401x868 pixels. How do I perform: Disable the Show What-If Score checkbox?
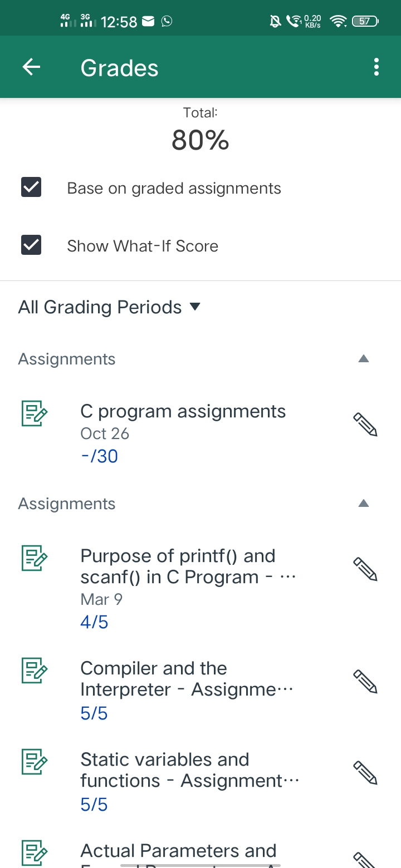click(31, 245)
